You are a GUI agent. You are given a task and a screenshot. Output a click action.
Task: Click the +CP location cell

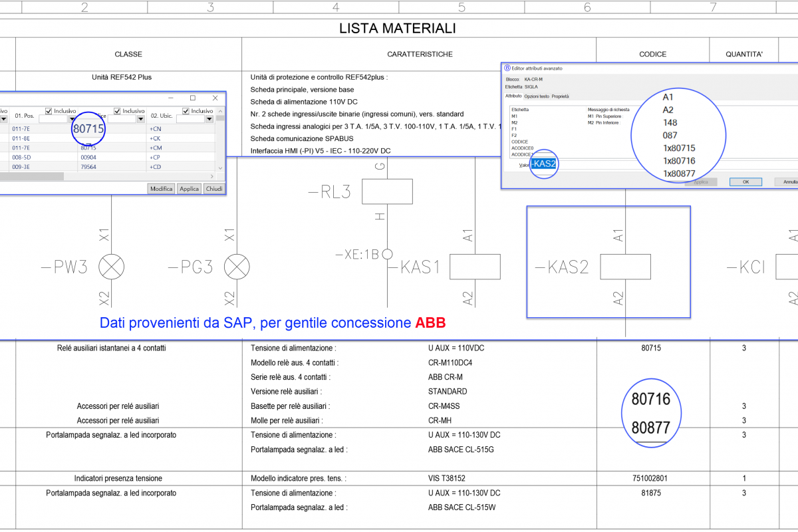coord(156,158)
